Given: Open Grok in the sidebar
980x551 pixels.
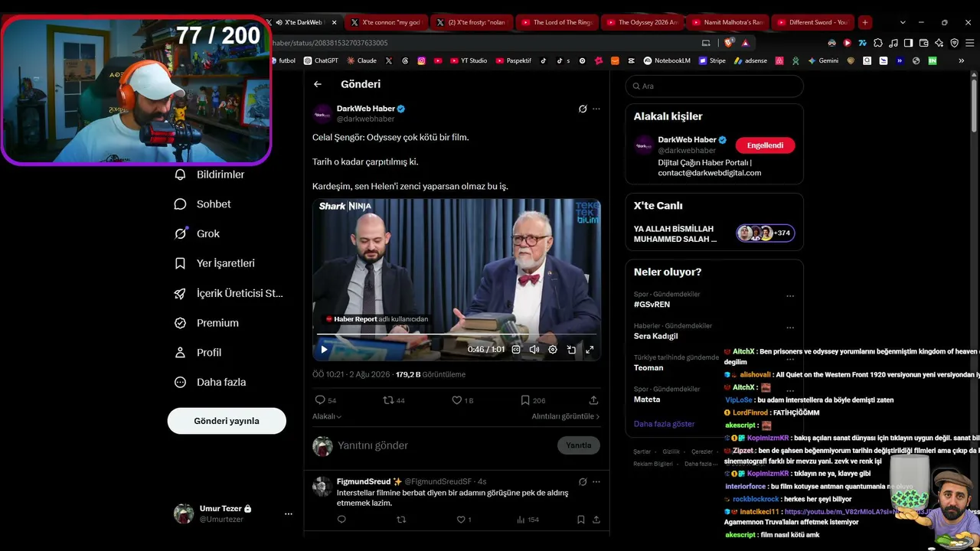Looking at the screenshot, I should click(198, 233).
